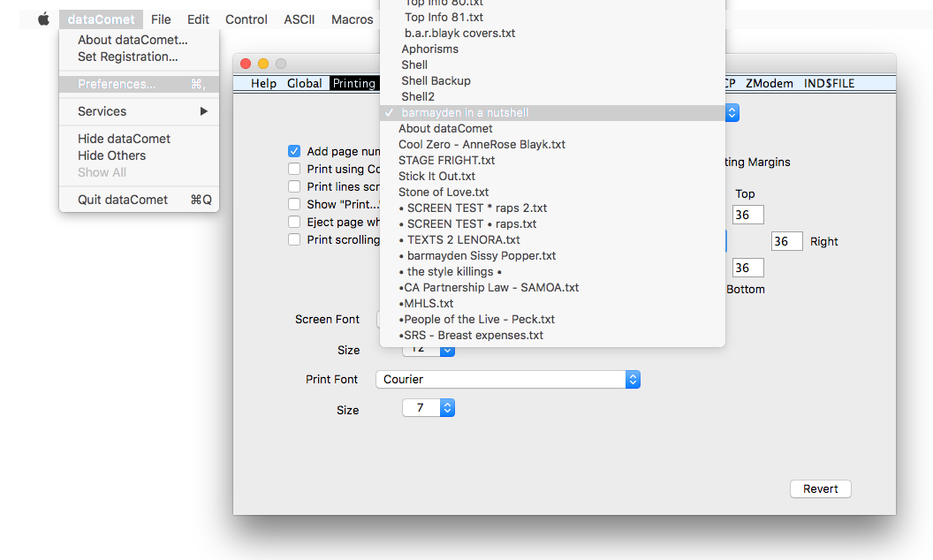Viewport: 933px width, 560px height.
Task: Select STAGE FRIGHT.txt from the list
Action: [552, 160]
